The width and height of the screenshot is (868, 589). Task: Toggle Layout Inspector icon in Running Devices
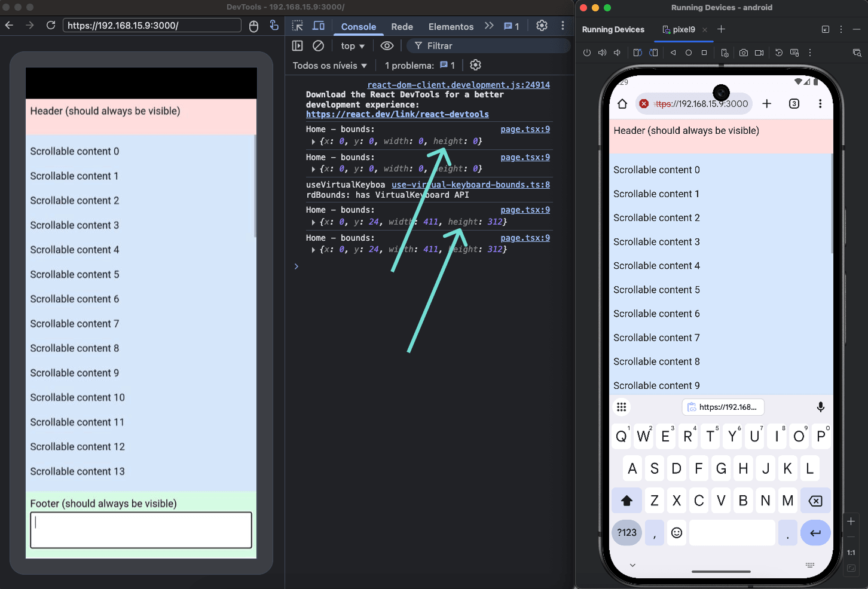tap(857, 53)
